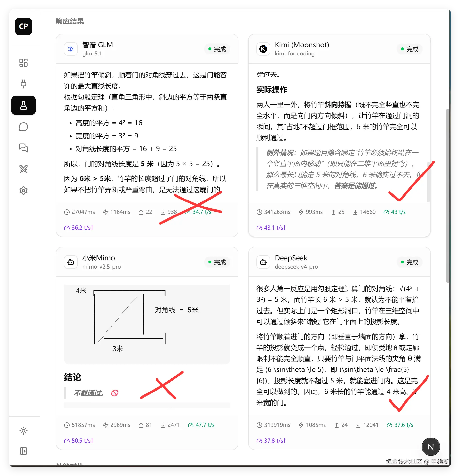This screenshot has height=476, width=460.
Task: Click the DeepSeek card title
Action: click(x=291, y=258)
